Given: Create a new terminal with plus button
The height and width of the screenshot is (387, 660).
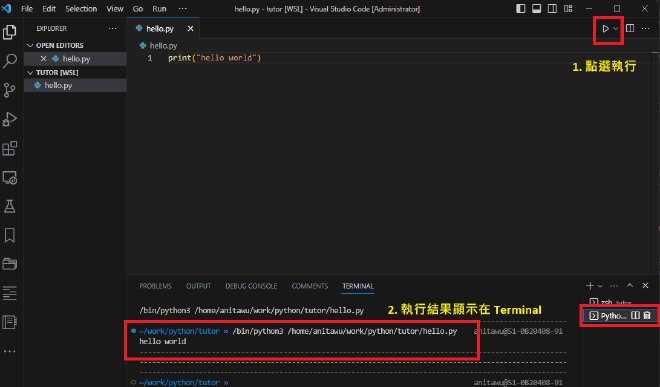Looking at the screenshot, I should [590, 286].
